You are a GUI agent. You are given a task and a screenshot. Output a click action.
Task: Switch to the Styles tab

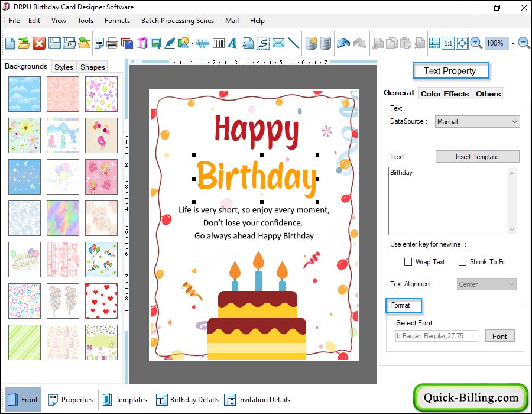point(64,67)
